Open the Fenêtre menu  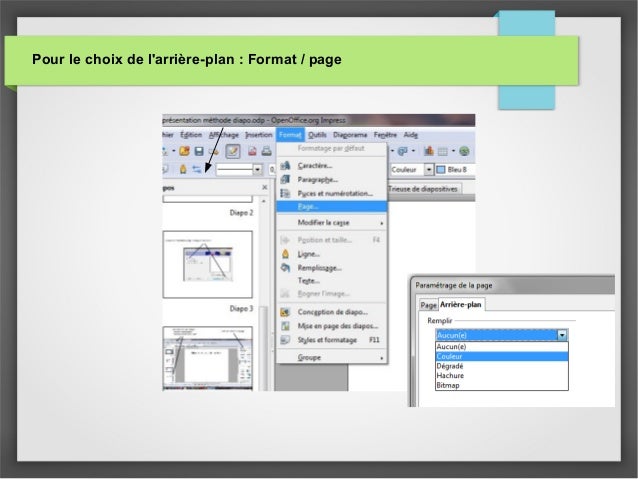[385, 135]
